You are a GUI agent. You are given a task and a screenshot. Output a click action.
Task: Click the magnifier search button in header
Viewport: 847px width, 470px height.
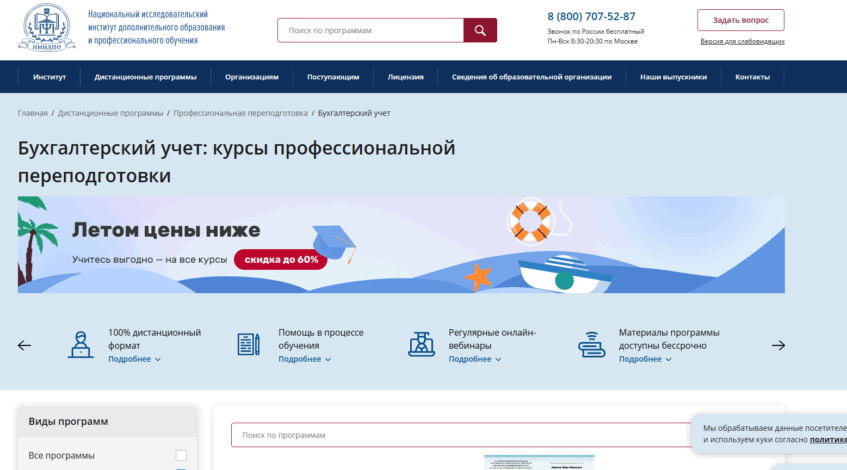pos(480,31)
